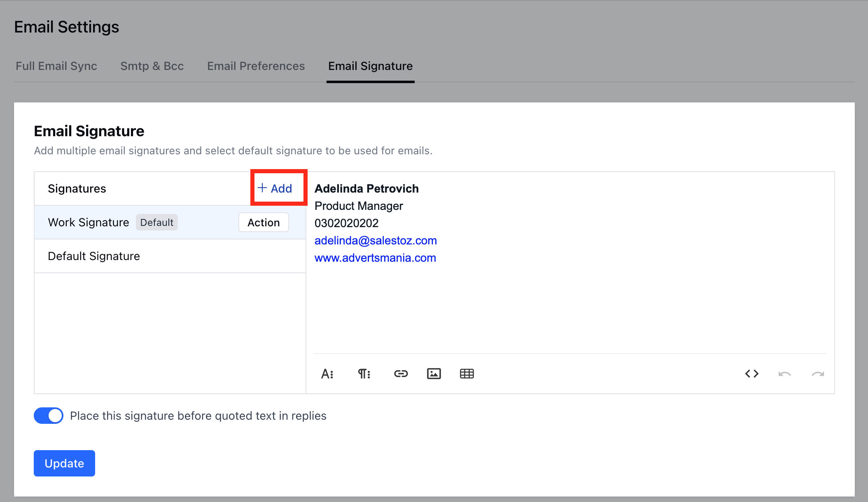The height and width of the screenshot is (502, 868).
Task: Click the insert link icon
Action: [401, 374]
